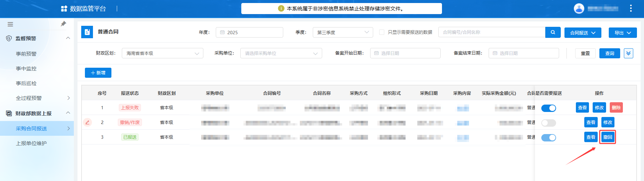Pin the sidebar with the pin icon

click(x=63, y=24)
